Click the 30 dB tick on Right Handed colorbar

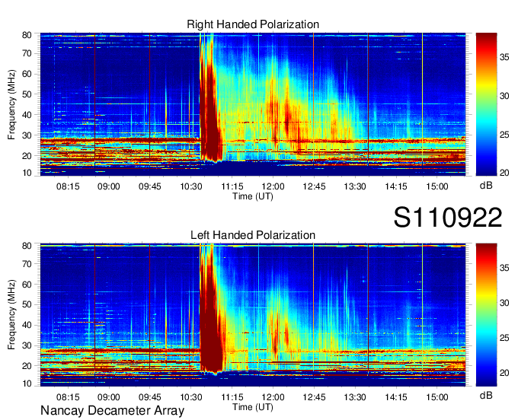(x=504, y=96)
